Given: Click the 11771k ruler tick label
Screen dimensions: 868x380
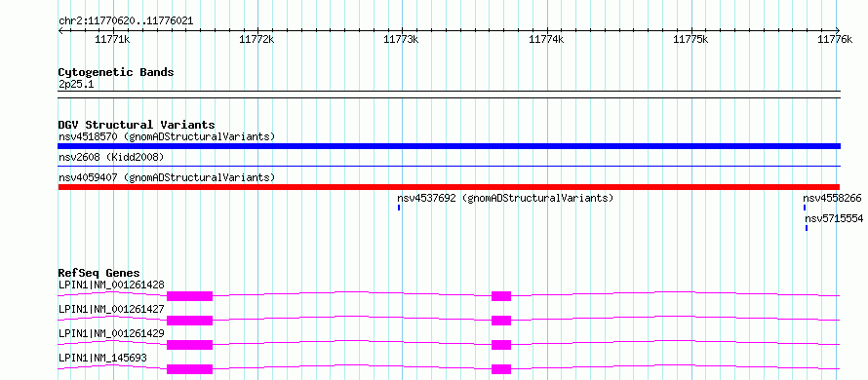Looking at the screenshot, I should [112, 39].
